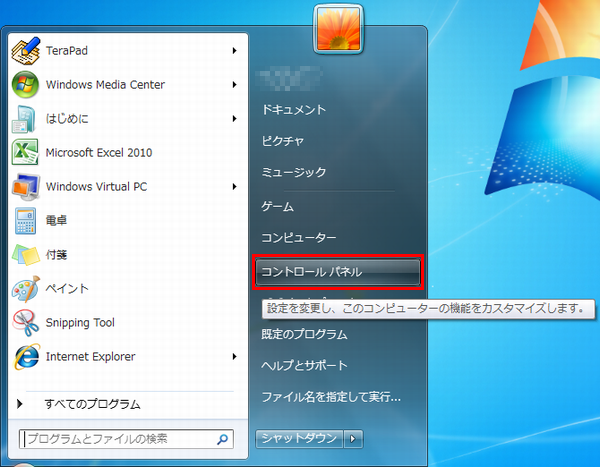
Task: Show すべてのプログラム list
Action: click(x=93, y=404)
